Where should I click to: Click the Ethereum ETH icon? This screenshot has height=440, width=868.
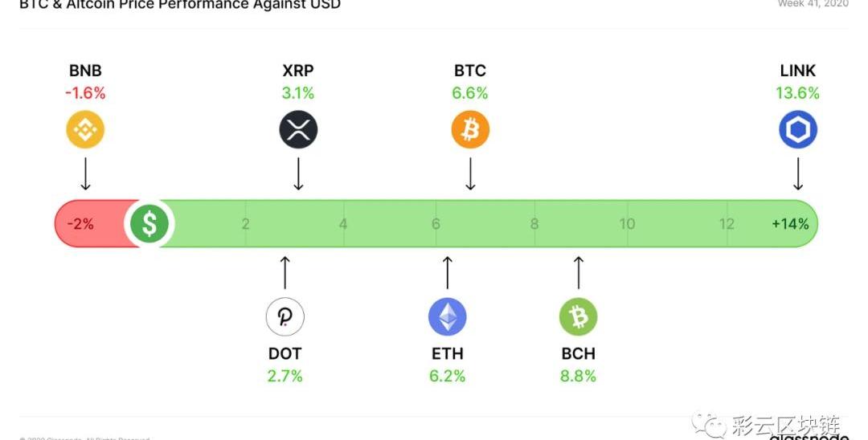(448, 316)
